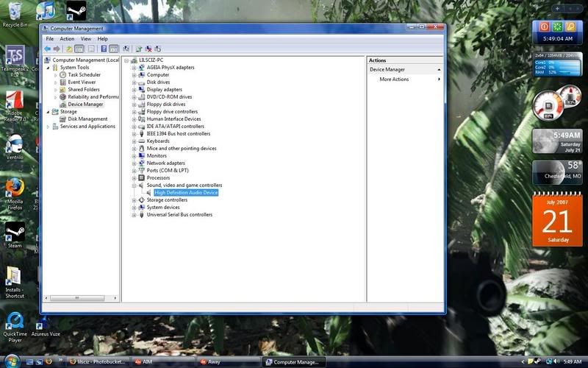The width and height of the screenshot is (588, 368).
Task: Collapse the Device Manager actions section arrow
Action: (439, 70)
